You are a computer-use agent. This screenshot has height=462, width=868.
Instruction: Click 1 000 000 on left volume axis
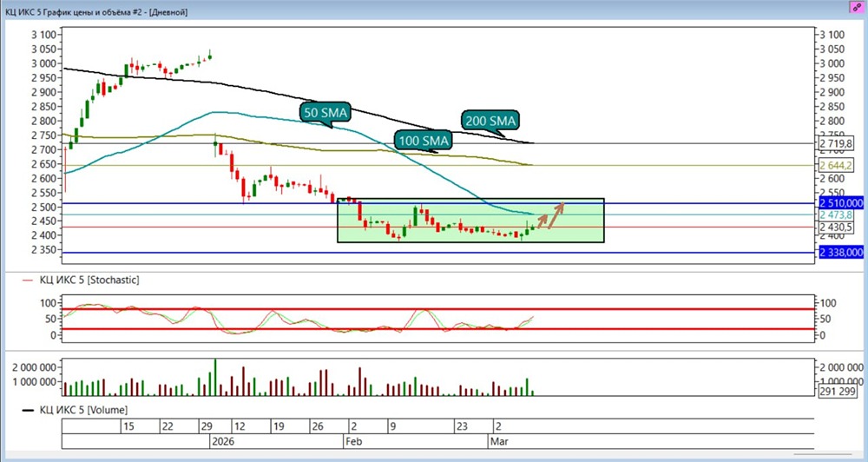point(35,382)
